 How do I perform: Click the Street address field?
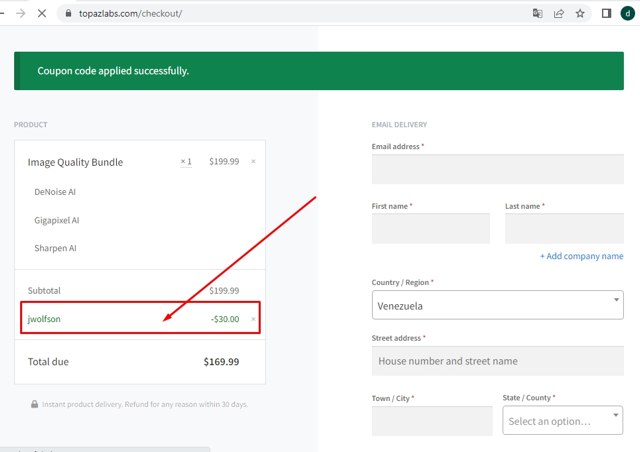[x=497, y=361]
